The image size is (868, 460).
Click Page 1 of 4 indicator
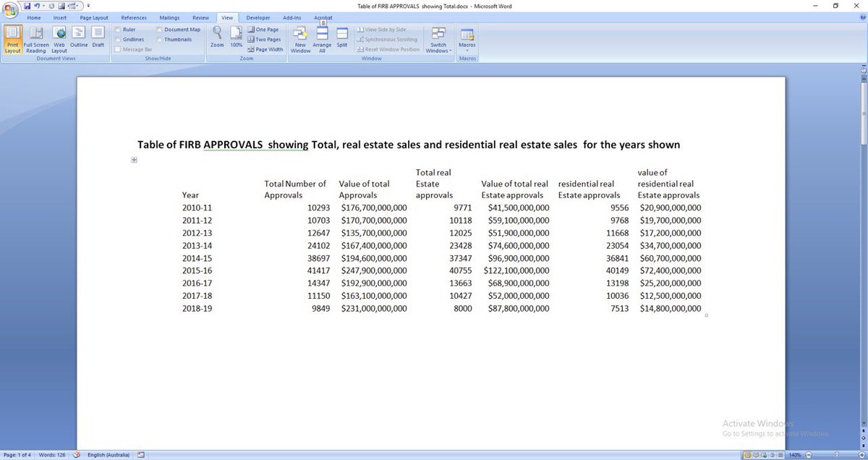pos(16,455)
